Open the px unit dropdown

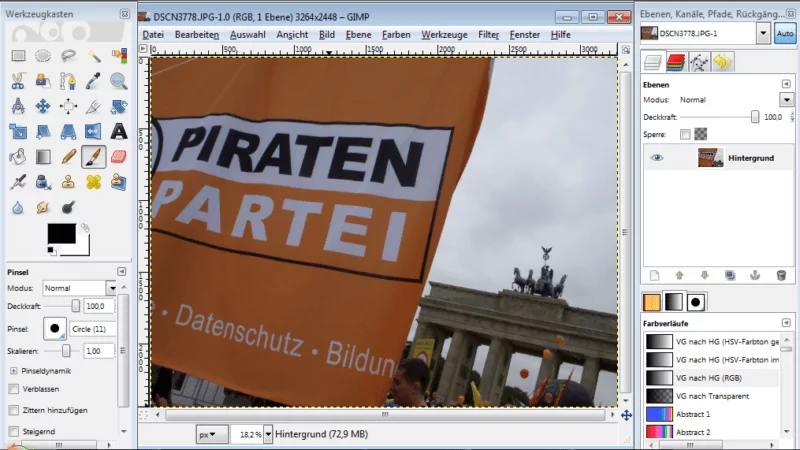pyautogui.click(x=212, y=435)
